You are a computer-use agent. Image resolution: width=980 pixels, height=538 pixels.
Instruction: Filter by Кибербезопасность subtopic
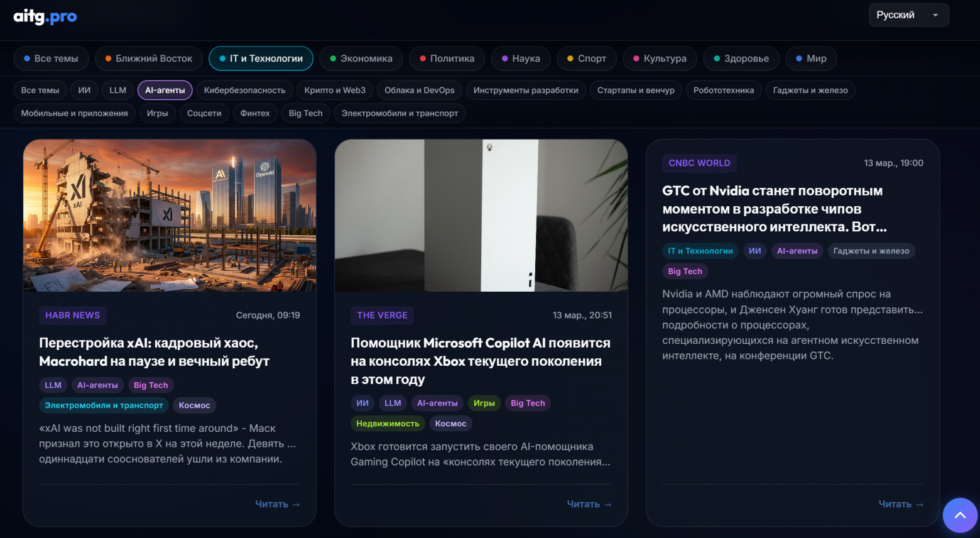(x=244, y=91)
